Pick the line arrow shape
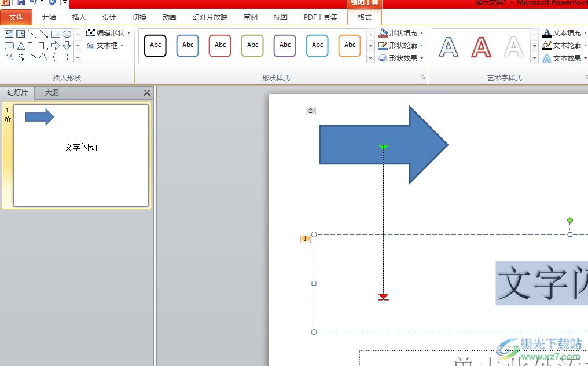The image size is (588, 366). 44,34
